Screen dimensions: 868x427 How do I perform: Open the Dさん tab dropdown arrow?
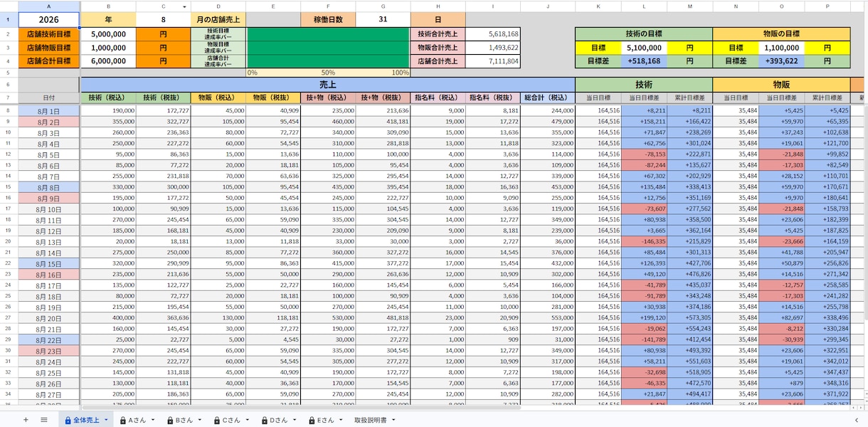pos(295,420)
